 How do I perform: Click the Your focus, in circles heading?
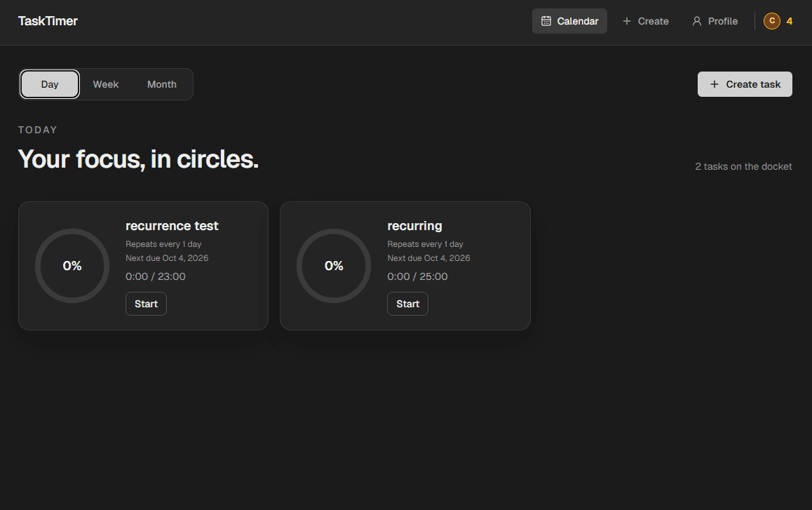click(x=138, y=159)
